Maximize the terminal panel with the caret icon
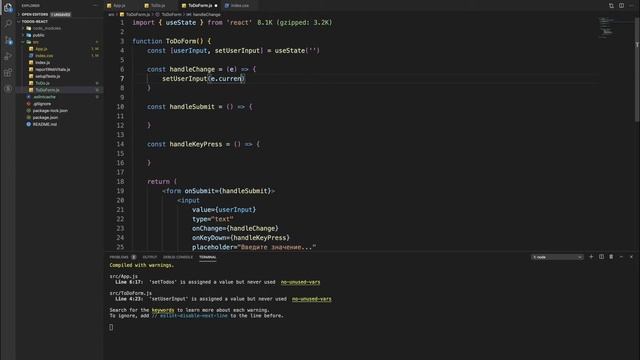 click(x=621, y=257)
